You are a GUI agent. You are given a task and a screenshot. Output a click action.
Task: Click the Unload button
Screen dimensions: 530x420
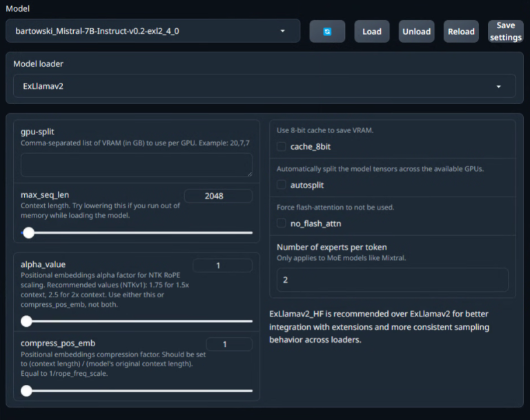[x=416, y=32]
